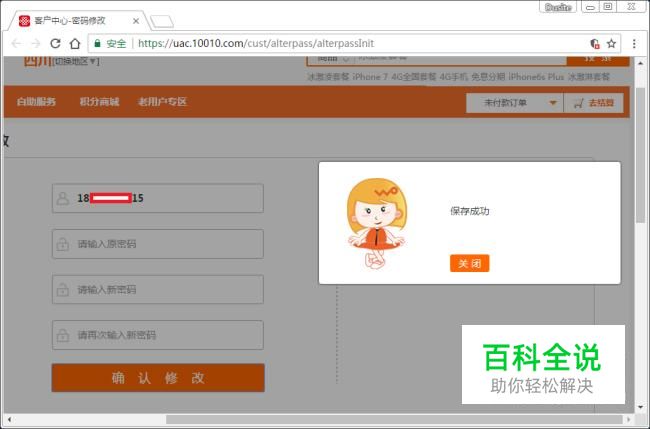The height and width of the screenshot is (429, 650).
Task: Open a new browser tab
Action: (x=162, y=21)
